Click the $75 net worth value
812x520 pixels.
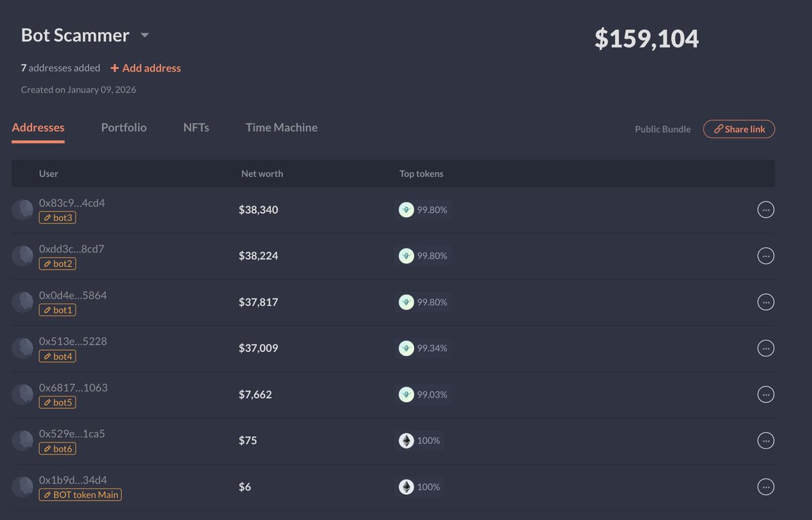point(248,440)
